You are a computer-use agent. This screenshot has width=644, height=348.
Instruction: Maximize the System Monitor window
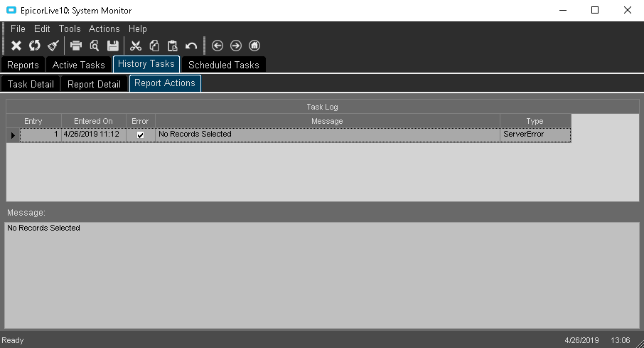(x=595, y=10)
